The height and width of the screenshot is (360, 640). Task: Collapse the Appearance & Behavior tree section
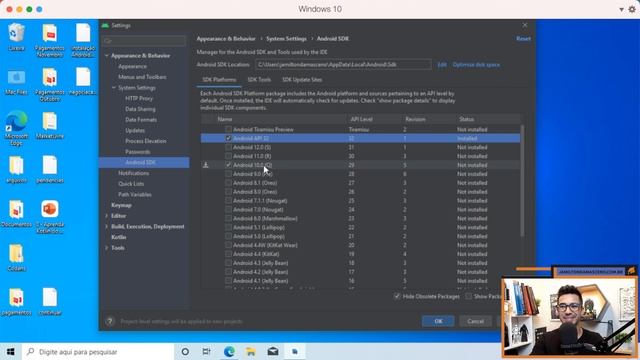107,56
